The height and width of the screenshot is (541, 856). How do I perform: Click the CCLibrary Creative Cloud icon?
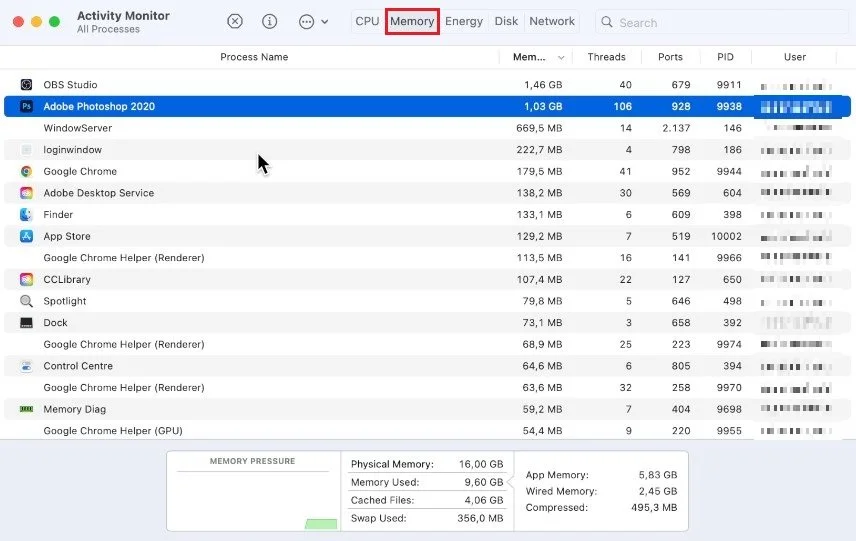pos(26,280)
